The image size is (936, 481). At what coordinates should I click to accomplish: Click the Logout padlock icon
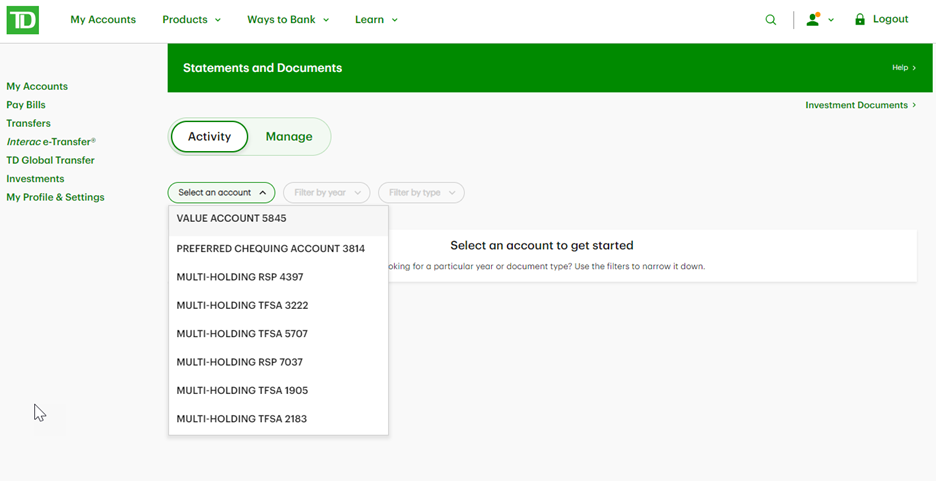(x=860, y=19)
